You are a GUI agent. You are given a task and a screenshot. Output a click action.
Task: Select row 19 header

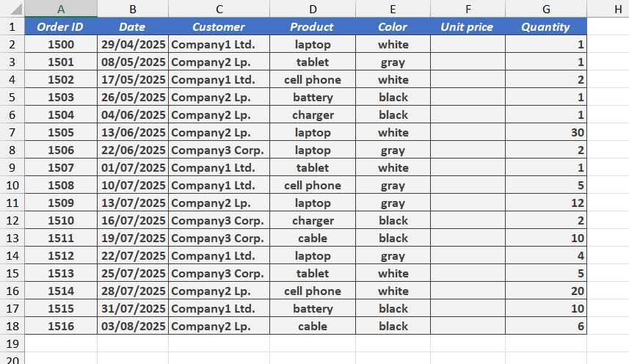point(12,343)
